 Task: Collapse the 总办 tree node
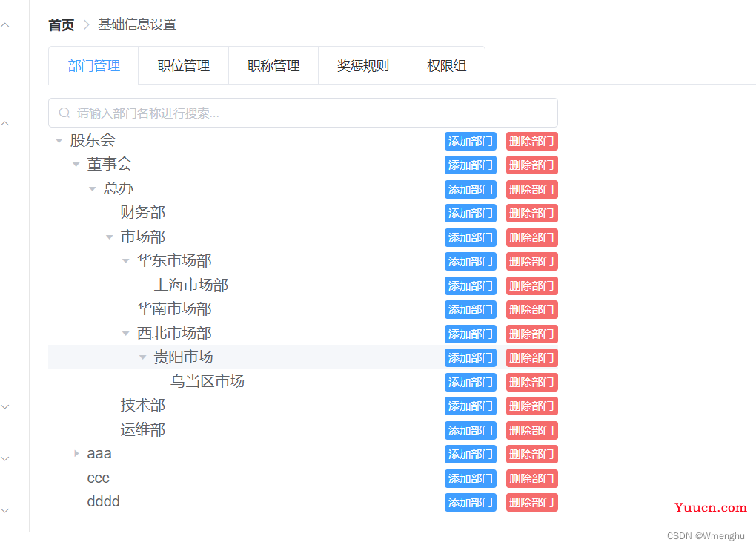[x=93, y=188]
